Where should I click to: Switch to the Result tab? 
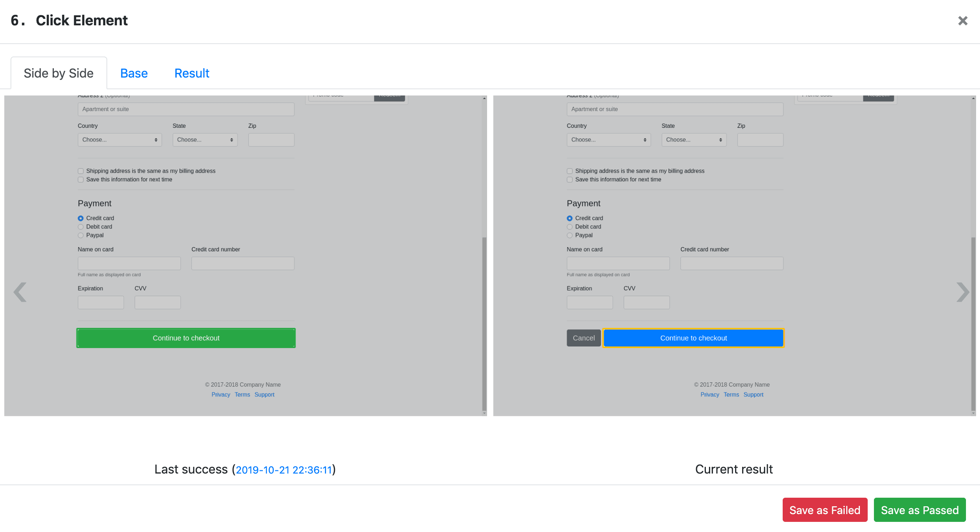click(191, 73)
